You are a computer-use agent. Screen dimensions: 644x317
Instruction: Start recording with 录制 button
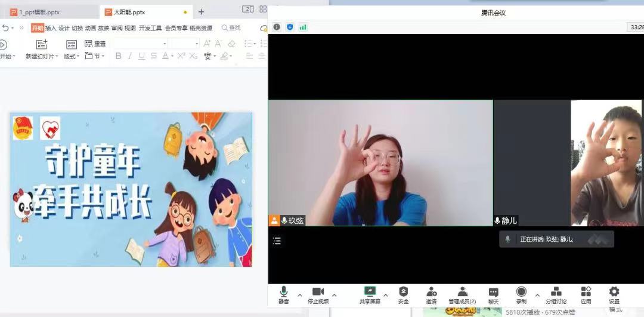(521, 295)
